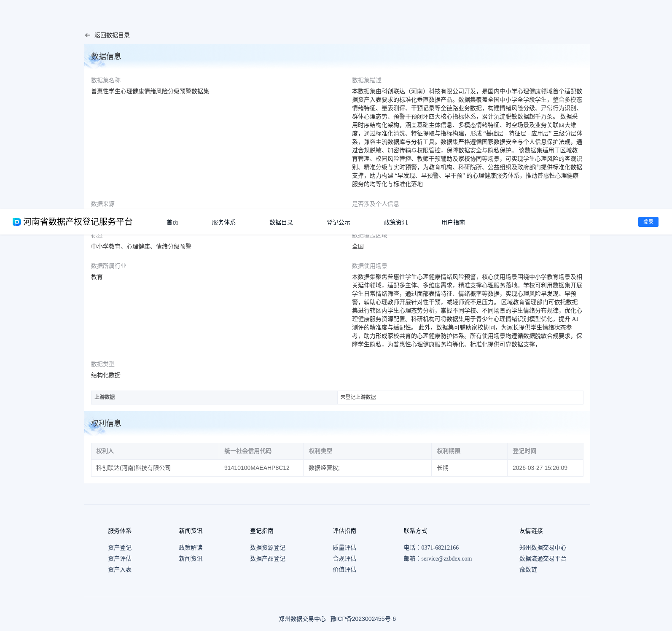Select 登记公示 in the top navigation
The width and height of the screenshot is (672, 631).
coord(339,222)
